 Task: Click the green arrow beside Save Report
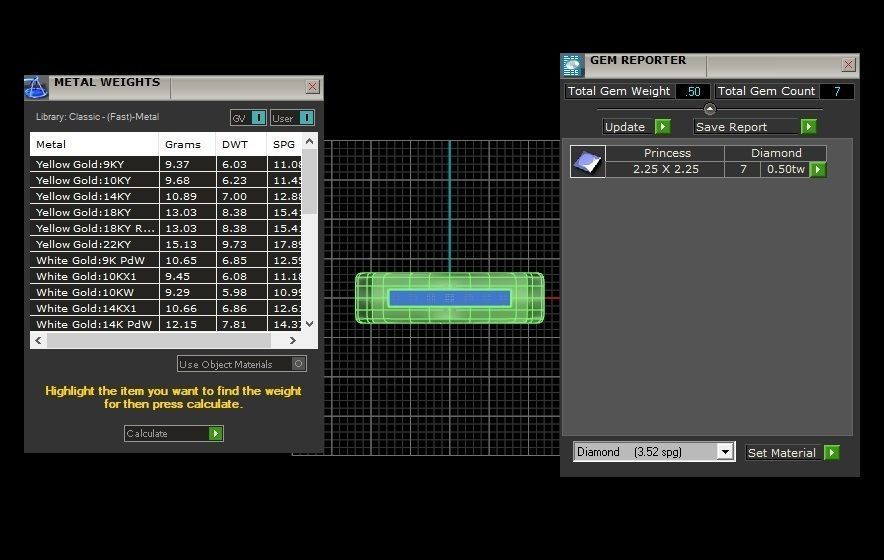(x=808, y=126)
